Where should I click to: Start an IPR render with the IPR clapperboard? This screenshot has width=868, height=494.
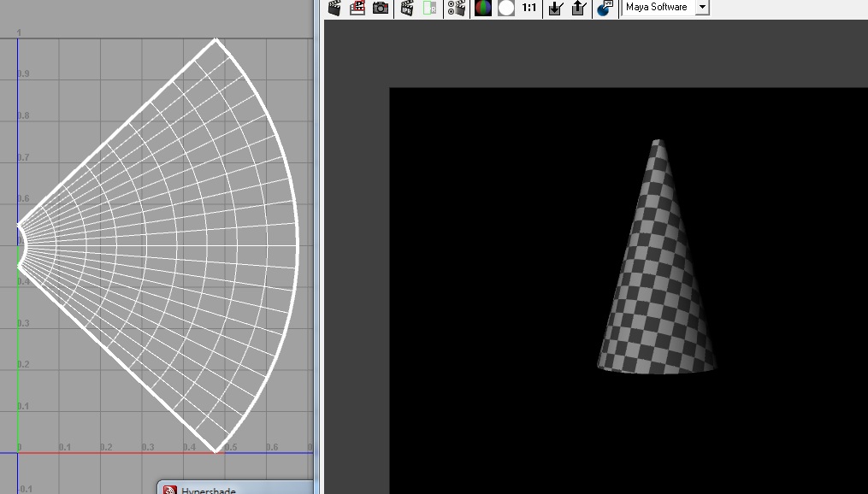coord(407,8)
